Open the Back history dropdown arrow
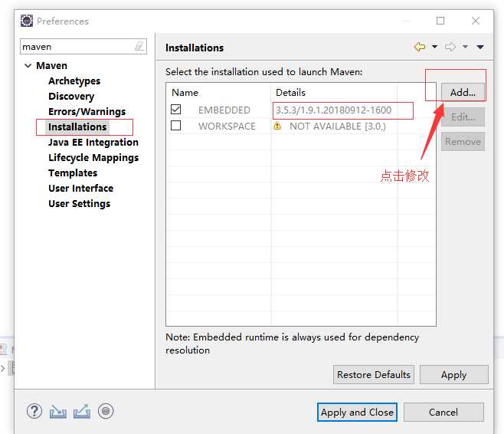The width and height of the screenshot is (504, 434). click(434, 47)
